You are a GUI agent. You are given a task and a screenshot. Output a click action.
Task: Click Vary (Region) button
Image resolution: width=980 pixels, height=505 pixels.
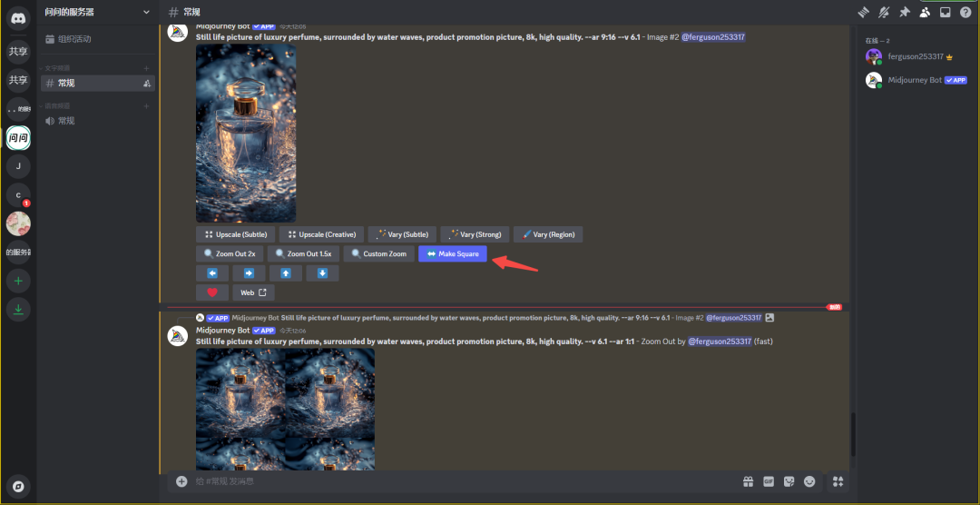[x=548, y=234]
